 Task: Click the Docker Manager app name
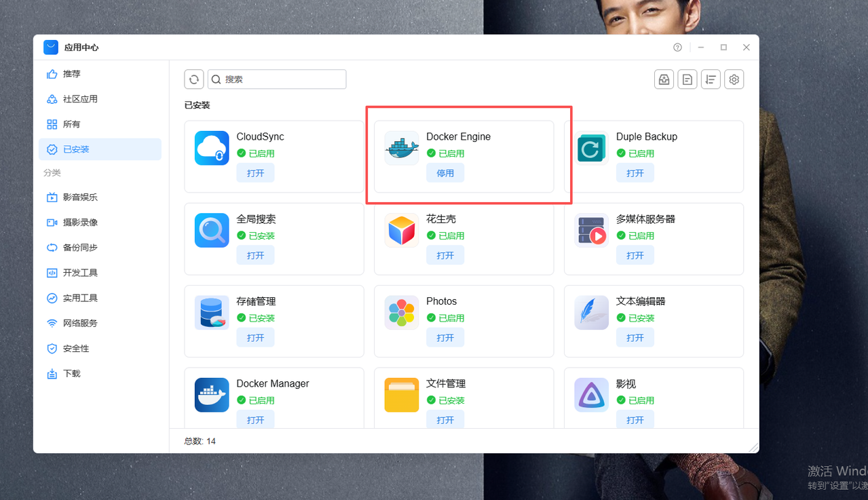pyautogui.click(x=273, y=383)
